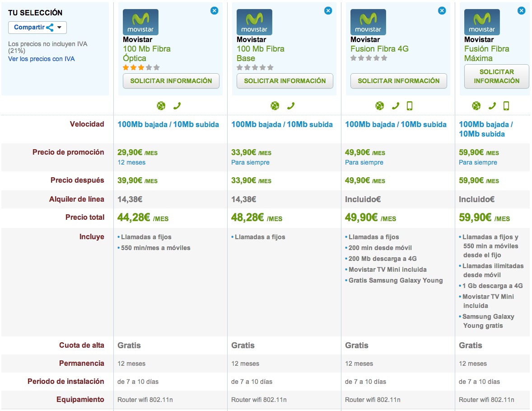Click 'TU SELECCIÓN' heading
This screenshot has height=411, width=532.
pyautogui.click(x=35, y=13)
